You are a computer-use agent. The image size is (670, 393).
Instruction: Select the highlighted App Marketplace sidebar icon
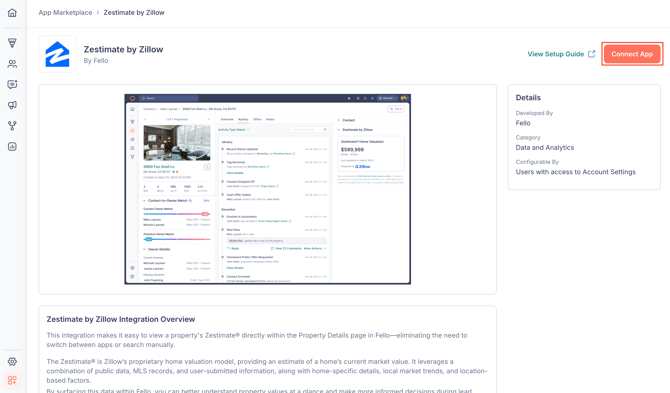pyautogui.click(x=12, y=380)
